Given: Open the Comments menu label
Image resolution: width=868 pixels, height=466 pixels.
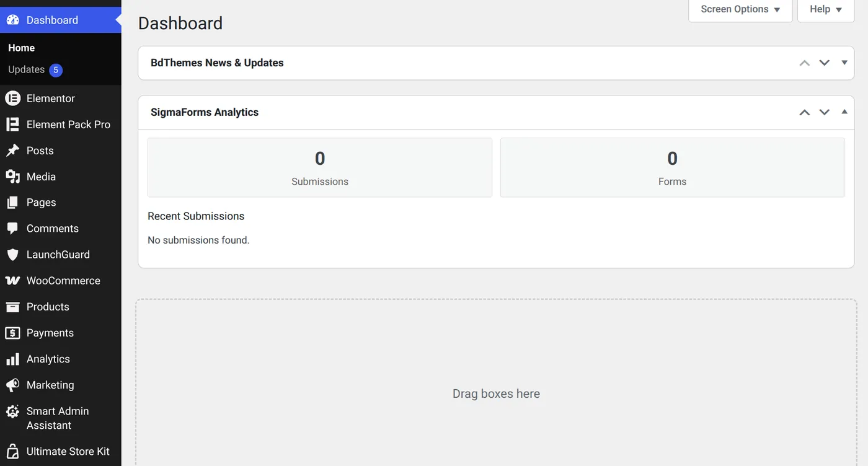Looking at the screenshot, I should [53, 229].
